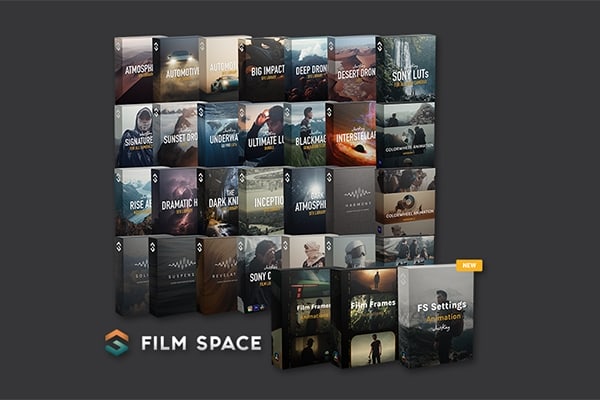Select the Blackmagic product box
Viewport: 600px width, 400px height.
coord(305,134)
